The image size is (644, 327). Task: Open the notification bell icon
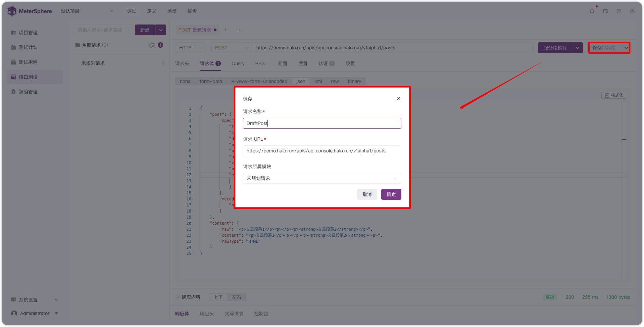pyautogui.click(x=592, y=11)
